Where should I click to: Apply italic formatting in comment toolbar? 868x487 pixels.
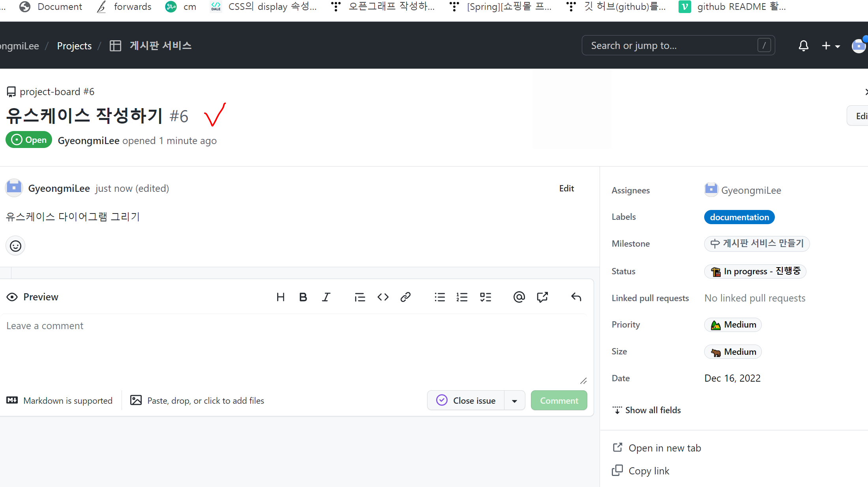point(326,297)
